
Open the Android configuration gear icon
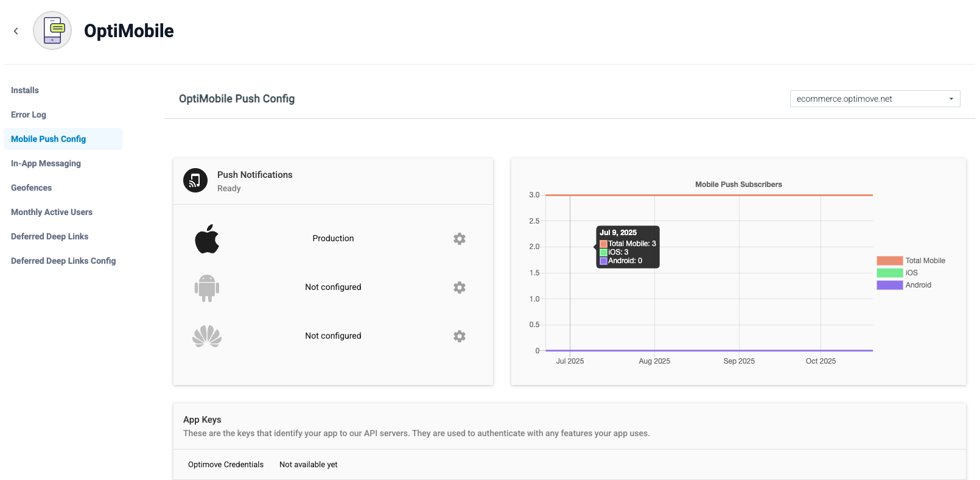tap(460, 288)
